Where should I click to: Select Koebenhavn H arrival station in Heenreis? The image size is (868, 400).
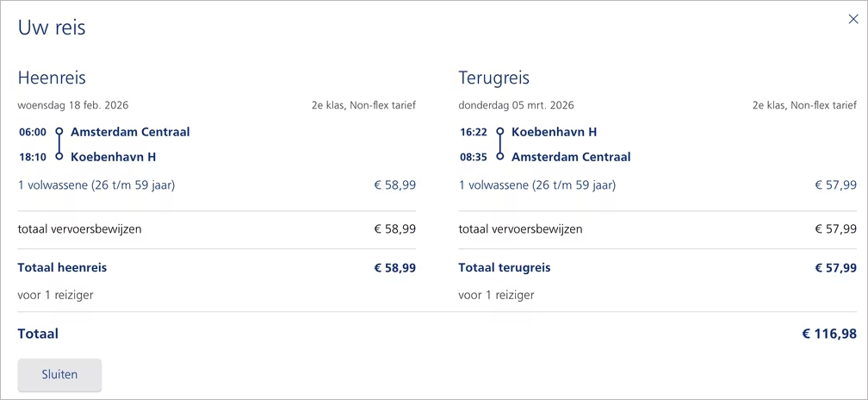[113, 157]
